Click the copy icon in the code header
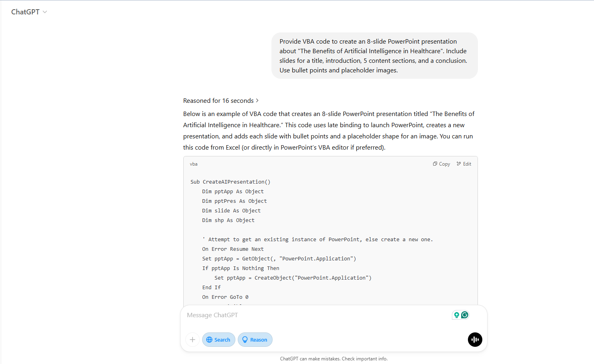 [435, 164]
